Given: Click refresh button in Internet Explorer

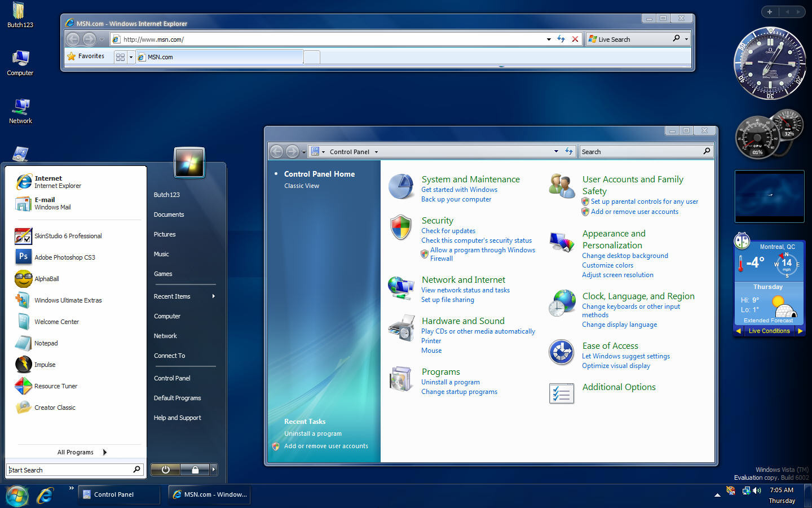Looking at the screenshot, I should (561, 39).
